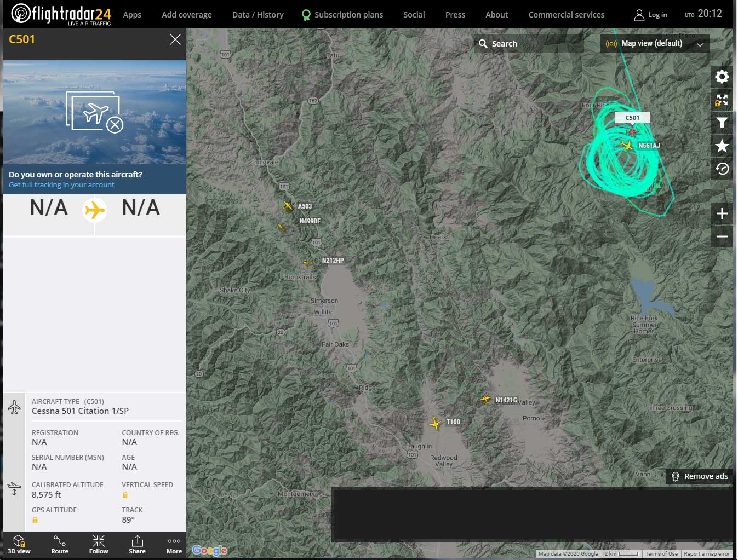Zoom in with the plus button
This screenshot has width=738, height=560.
tap(722, 213)
